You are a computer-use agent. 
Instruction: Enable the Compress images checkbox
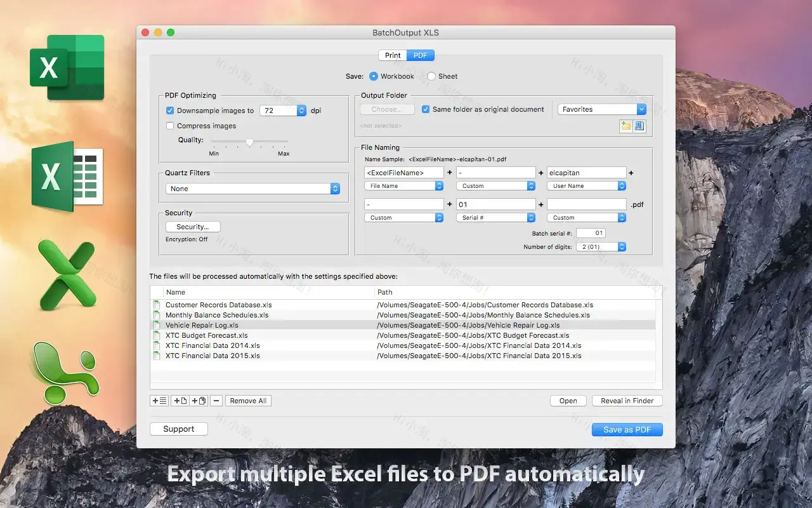[170, 126]
